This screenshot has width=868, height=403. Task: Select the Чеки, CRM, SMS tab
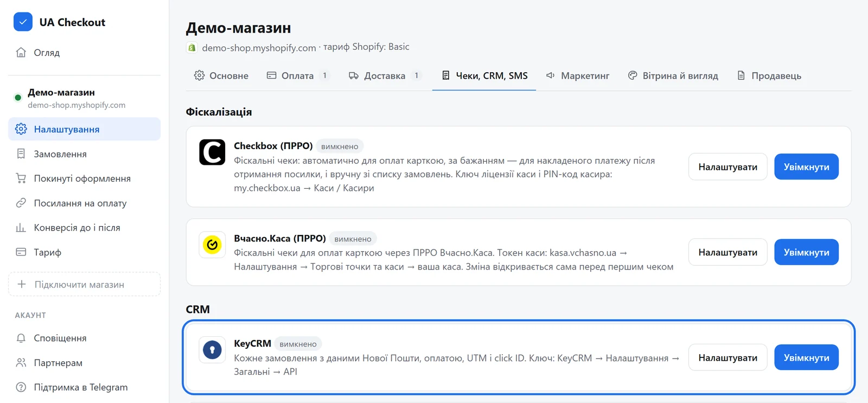tap(484, 76)
